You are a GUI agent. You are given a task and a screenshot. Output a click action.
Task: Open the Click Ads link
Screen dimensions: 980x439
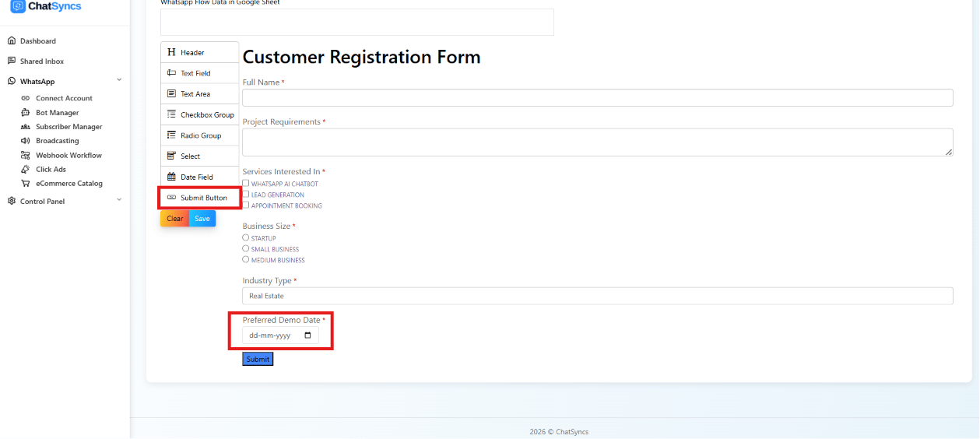[51, 170]
